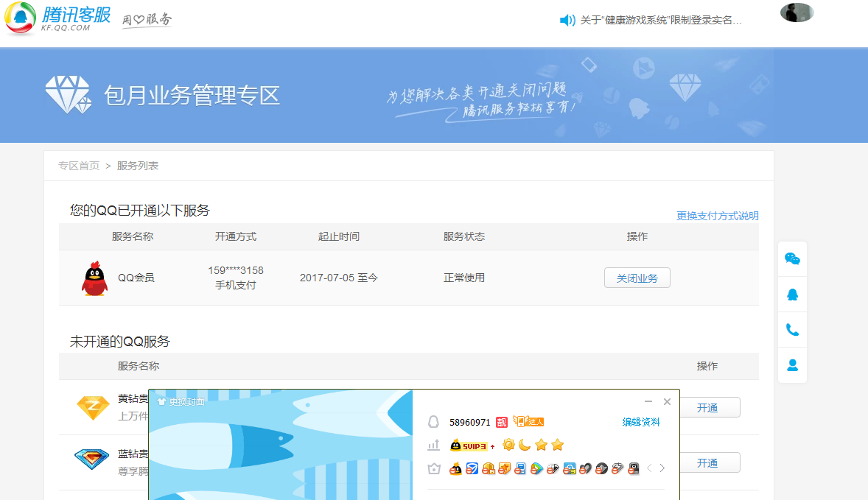Click the level chart icon
The height and width of the screenshot is (500, 868).
coord(433,445)
